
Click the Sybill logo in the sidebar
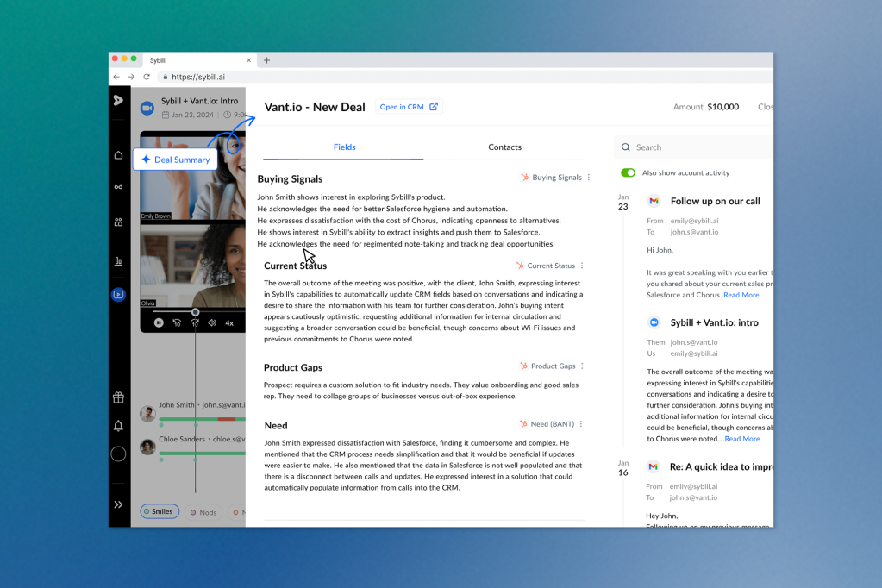(x=118, y=100)
